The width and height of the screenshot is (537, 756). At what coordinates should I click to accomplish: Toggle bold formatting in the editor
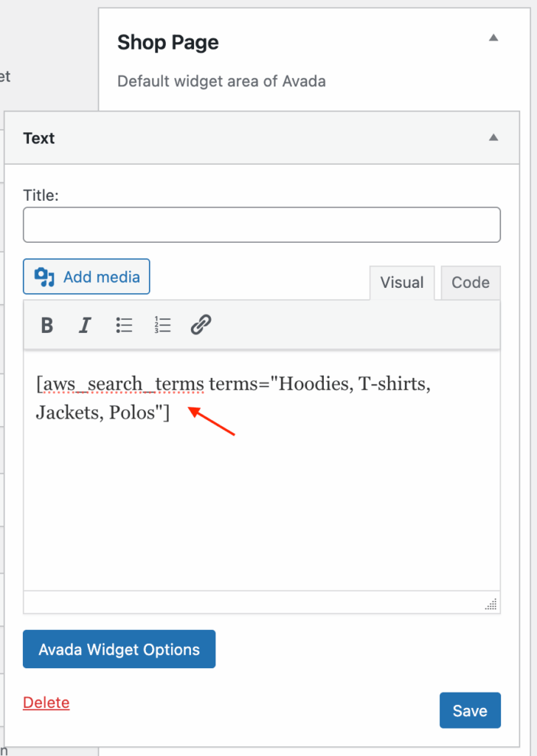click(x=46, y=325)
